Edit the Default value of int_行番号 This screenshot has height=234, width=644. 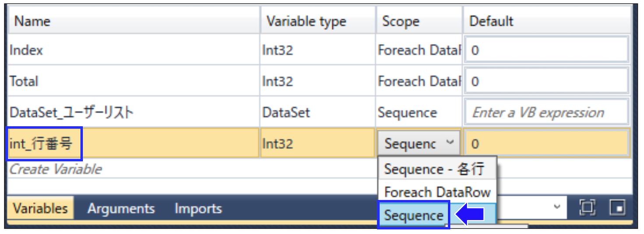[546, 143]
